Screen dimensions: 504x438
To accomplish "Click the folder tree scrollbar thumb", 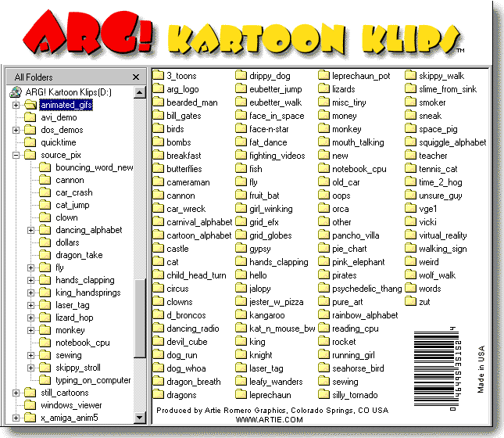I will 140,318.
